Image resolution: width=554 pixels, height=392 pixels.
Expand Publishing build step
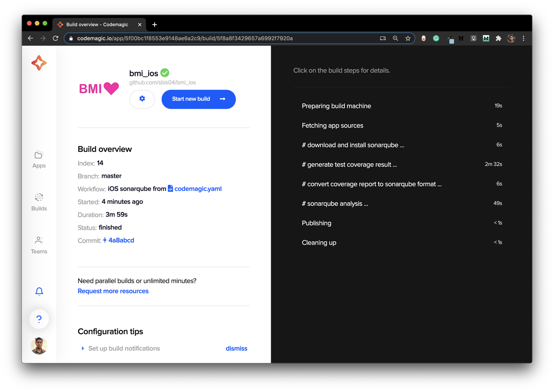coord(402,223)
